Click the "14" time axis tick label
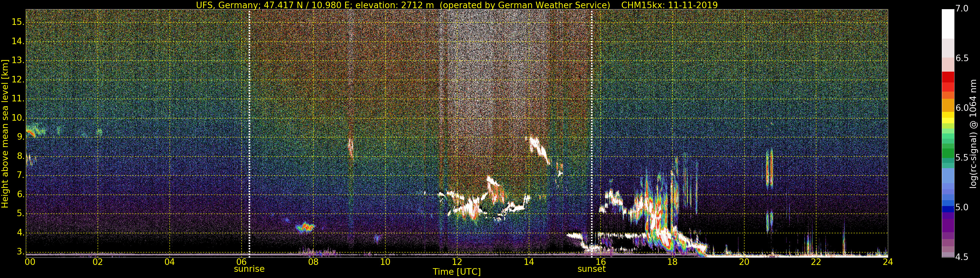 coord(529,262)
